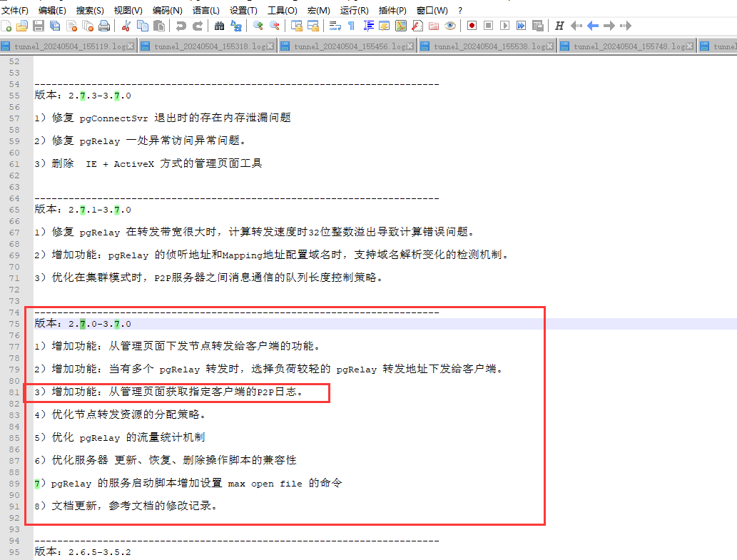Image resolution: width=737 pixels, height=560 pixels.
Task: Close the tunnel_20240504_155119.log tab
Action: point(131,46)
